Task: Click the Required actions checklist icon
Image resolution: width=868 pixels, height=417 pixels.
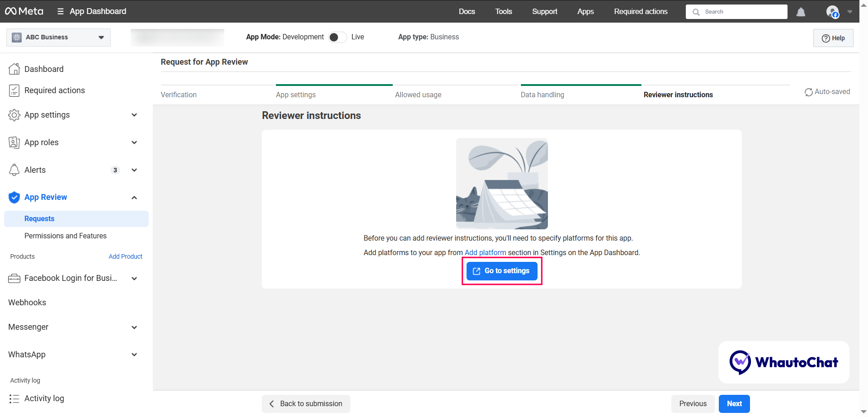Action: pyautogui.click(x=14, y=90)
